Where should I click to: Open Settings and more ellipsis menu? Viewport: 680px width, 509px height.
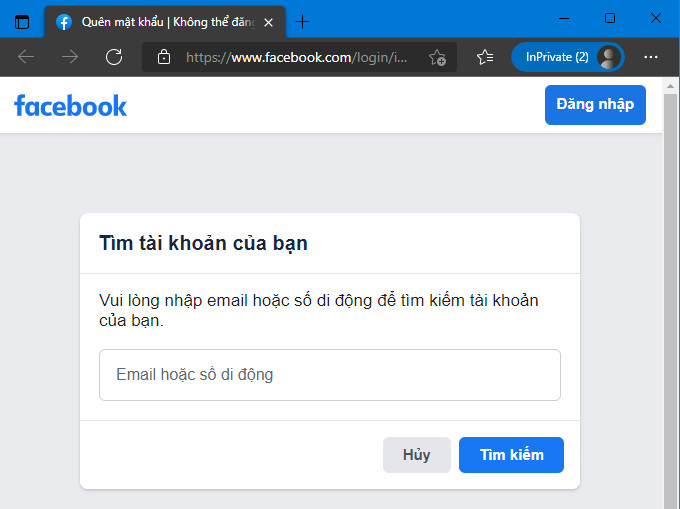pyautogui.click(x=651, y=57)
